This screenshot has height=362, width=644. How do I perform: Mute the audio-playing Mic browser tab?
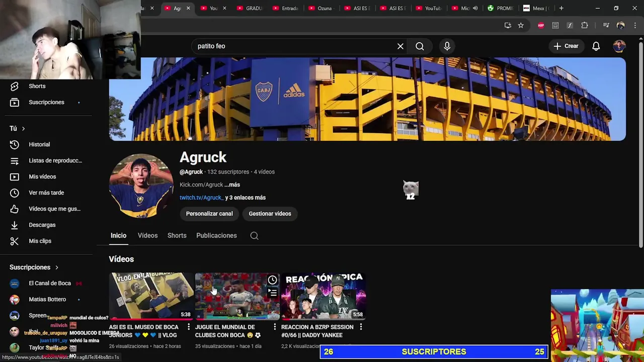[475, 9]
